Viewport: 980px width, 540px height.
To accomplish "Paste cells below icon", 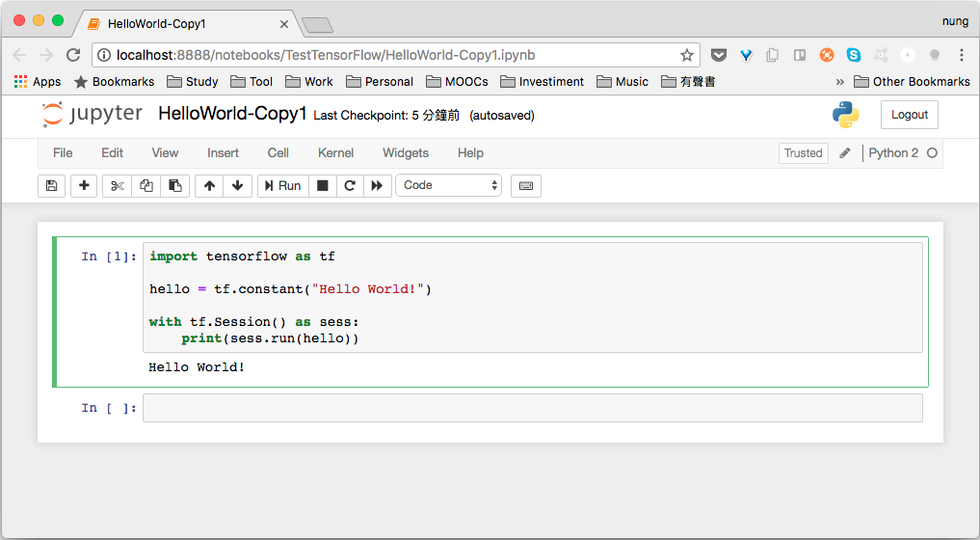I will (175, 186).
